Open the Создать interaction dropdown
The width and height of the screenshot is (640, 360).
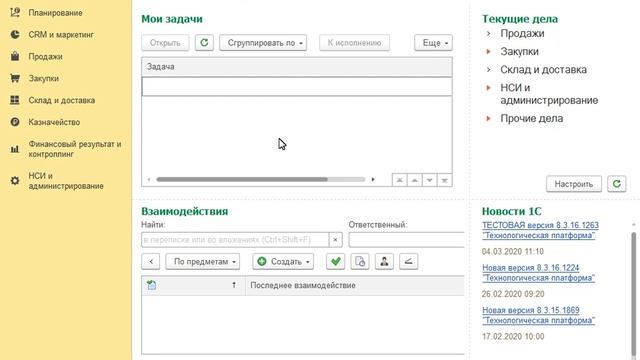283,261
